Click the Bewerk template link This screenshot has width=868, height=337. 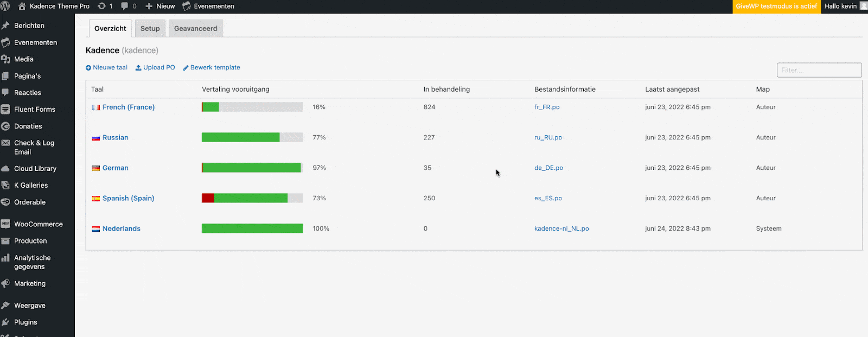tap(212, 68)
